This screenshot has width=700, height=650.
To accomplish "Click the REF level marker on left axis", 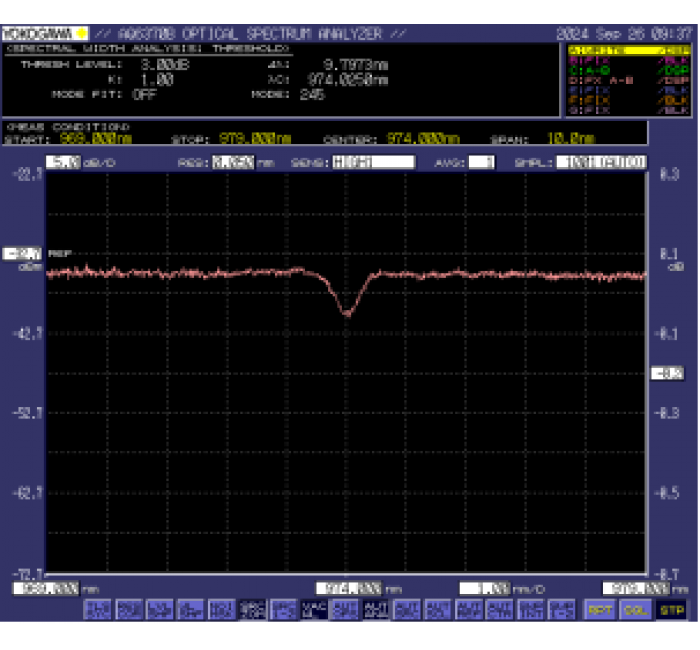I will (24, 254).
